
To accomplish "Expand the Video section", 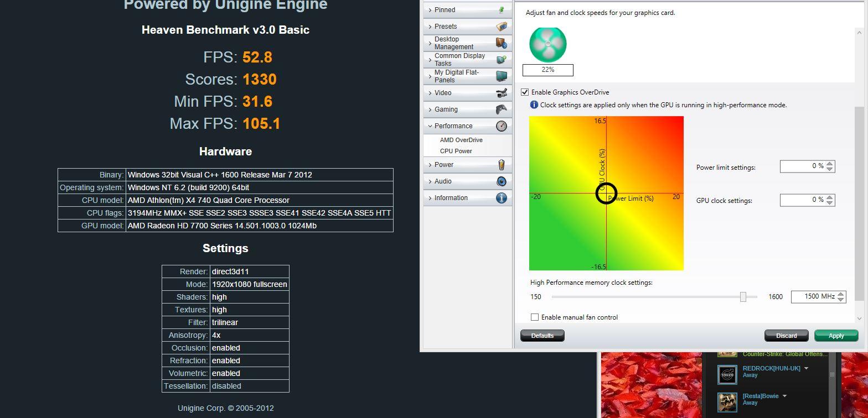I will tap(430, 93).
